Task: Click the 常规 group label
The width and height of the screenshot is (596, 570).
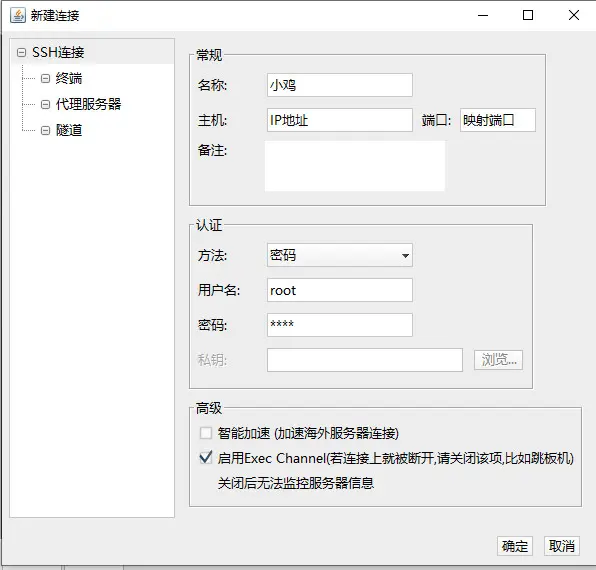Action: pos(209,55)
